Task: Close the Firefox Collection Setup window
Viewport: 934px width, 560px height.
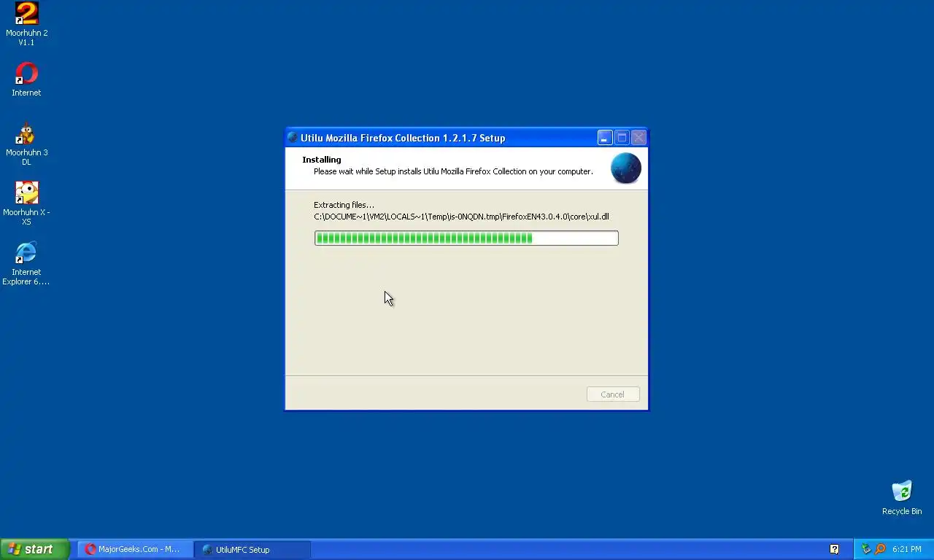Action: [x=638, y=138]
